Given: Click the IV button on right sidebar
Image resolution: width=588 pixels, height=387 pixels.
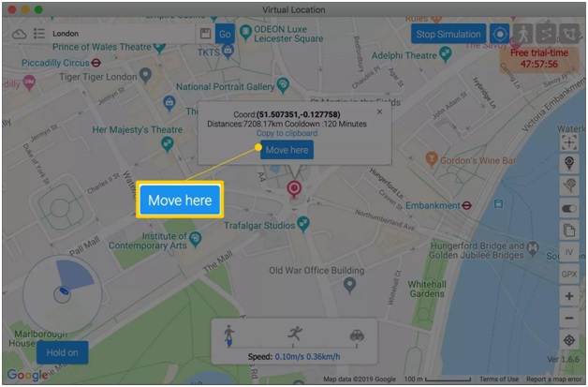Looking at the screenshot, I should pos(569,252).
